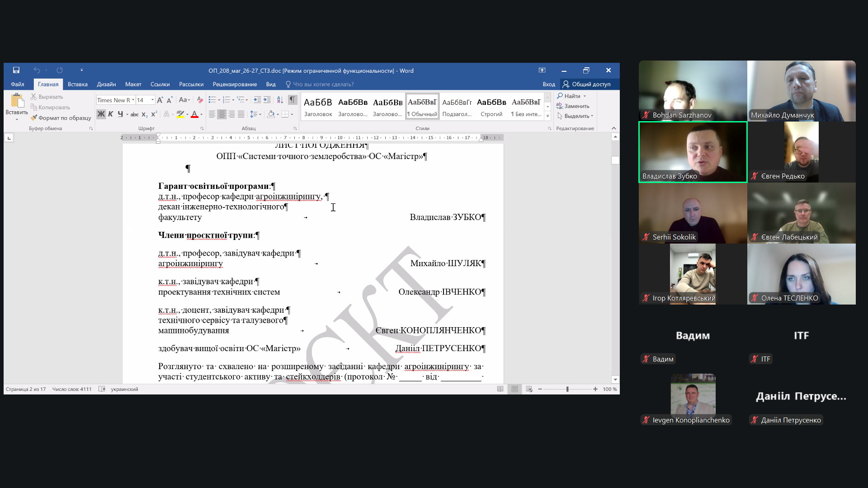Click the Justify alignment icon
The height and width of the screenshot is (488, 868).
[x=241, y=114]
